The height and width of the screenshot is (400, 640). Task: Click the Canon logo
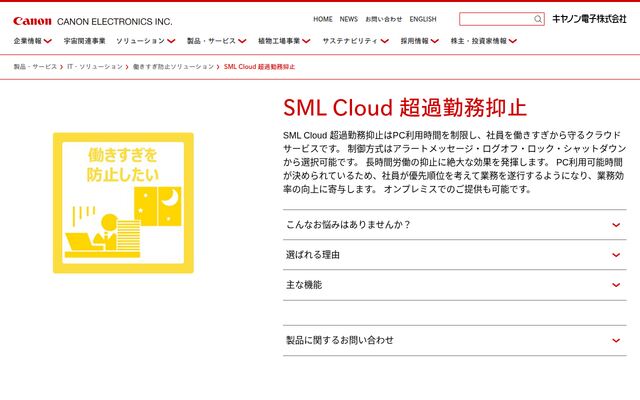[x=32, y=21]
